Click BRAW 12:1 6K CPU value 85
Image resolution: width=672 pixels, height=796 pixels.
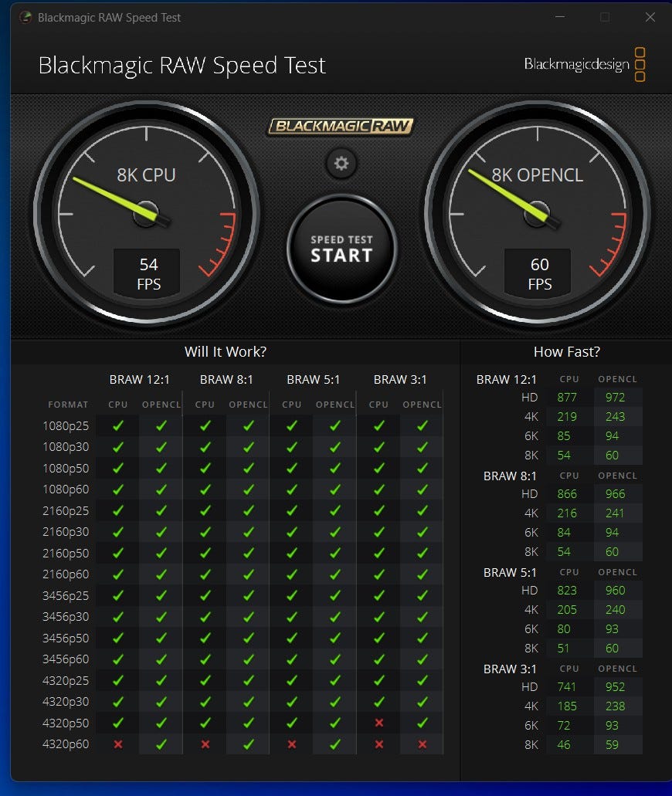tap(564, 436)
